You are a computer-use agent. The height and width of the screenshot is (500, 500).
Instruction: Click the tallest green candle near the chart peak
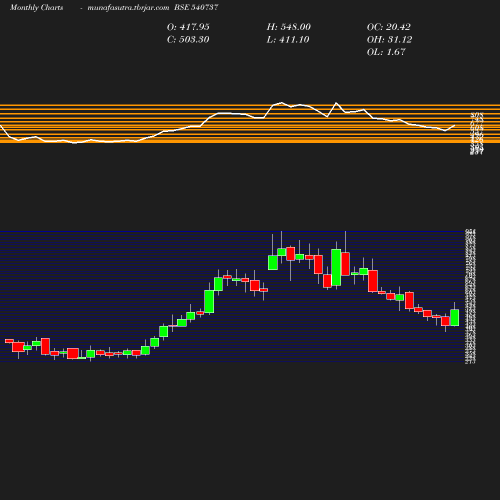click(336, 267)
